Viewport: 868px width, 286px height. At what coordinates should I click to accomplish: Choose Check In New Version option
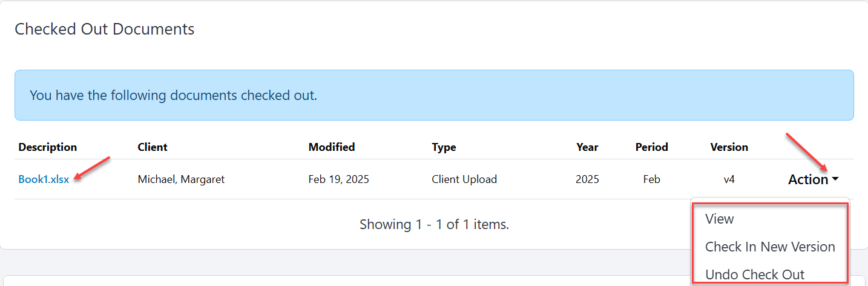(x=770, y=247)
